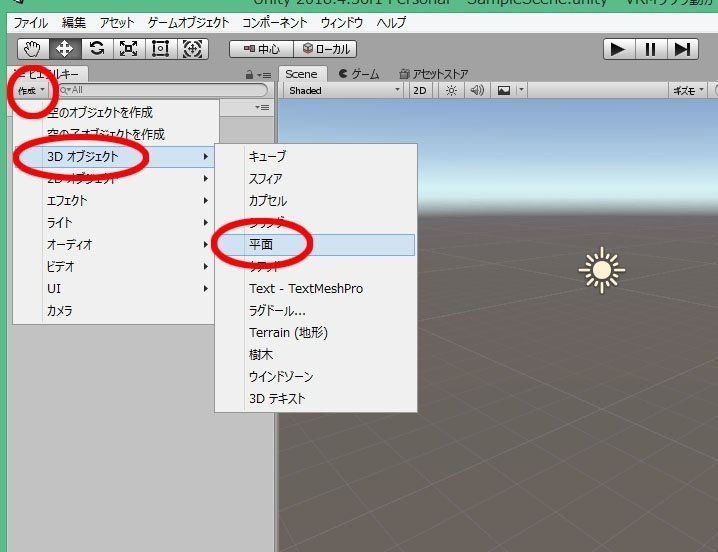The image size is (718, 552).
Task: Open the ゲームオブジェクト menu
Action: 188,22
